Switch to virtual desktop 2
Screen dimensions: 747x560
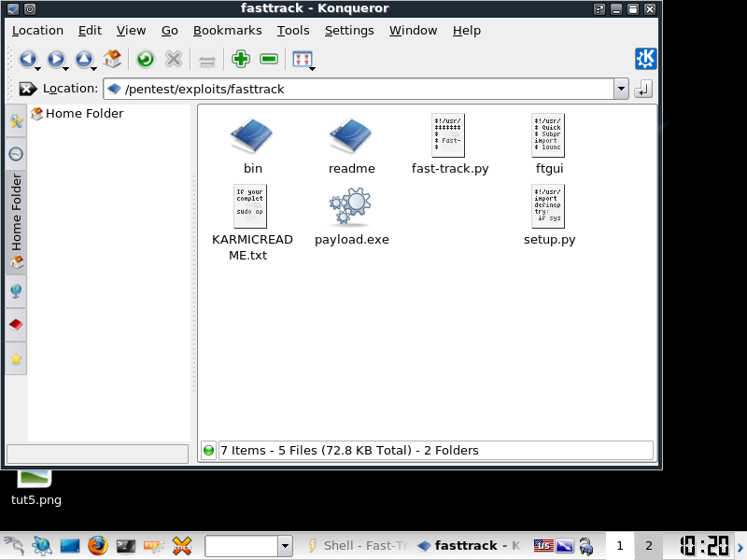coord(649,546)
